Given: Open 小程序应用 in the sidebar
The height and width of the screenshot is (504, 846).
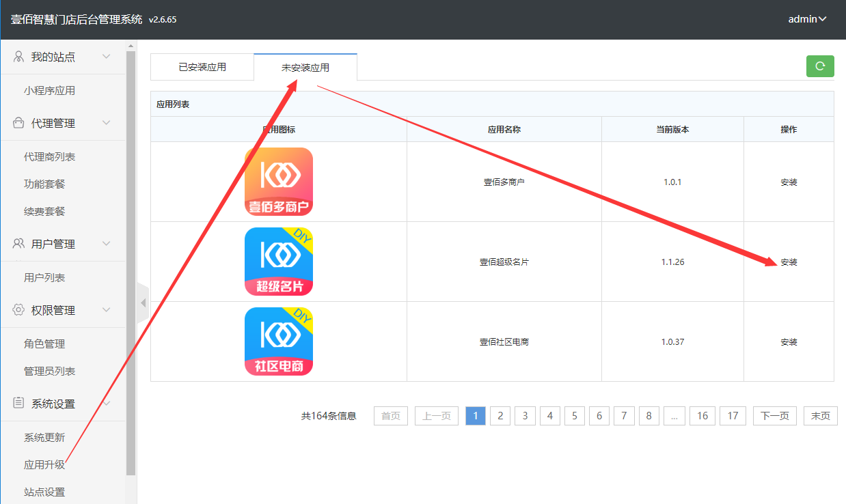Looking at the screenshot, I should (49, 91).
